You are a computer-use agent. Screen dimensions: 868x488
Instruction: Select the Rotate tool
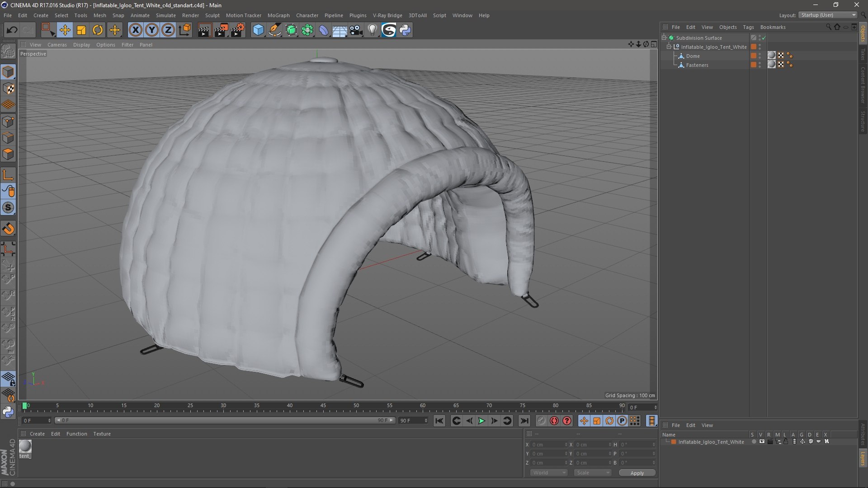tap(98, 30)
